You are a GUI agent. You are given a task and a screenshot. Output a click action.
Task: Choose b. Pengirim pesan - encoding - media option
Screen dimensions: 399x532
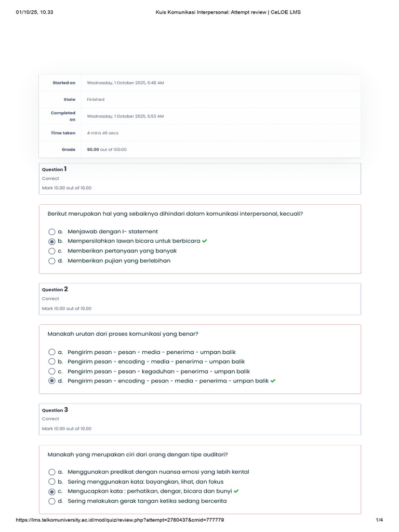click(51, 362)
